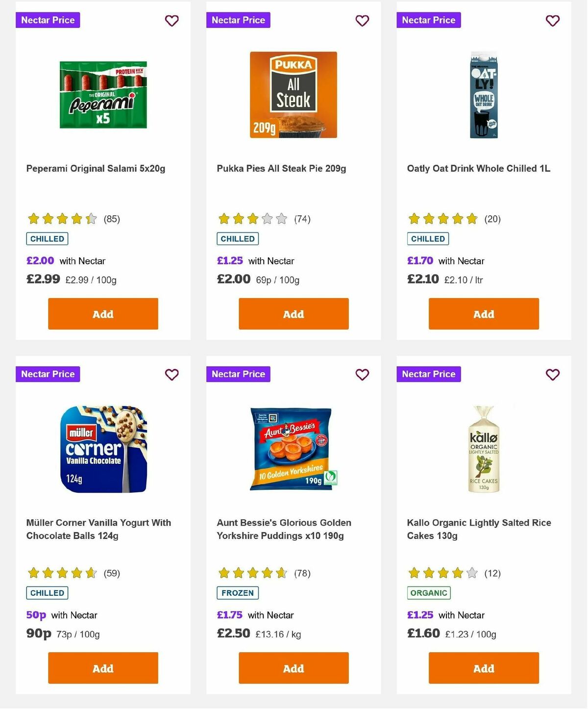Open the Kallo Organic Lightly Salted Rice Cakes page
Viewport: 588px width, 709px height.
(479, 529)
